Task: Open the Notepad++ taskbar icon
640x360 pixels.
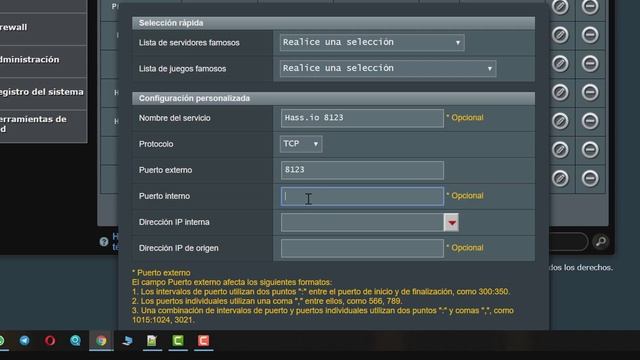Action: tap(152, 340)
